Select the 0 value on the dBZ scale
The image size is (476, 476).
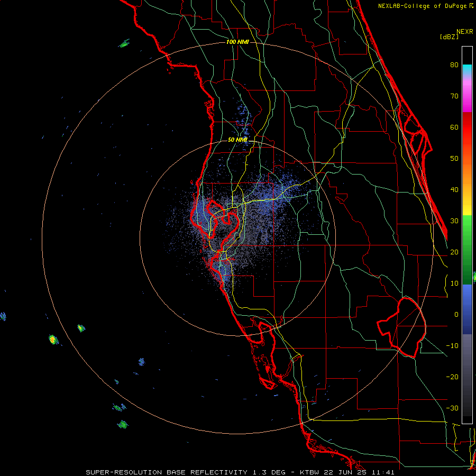(x=456, y=315)
